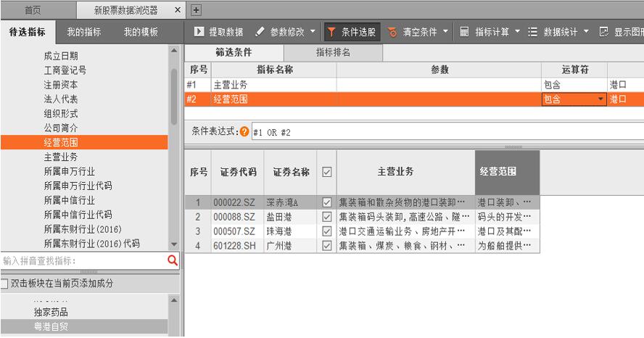The image size is (644, 338).
Task: Expand the 参数修改 dropdown arrow
Action: 313,32
